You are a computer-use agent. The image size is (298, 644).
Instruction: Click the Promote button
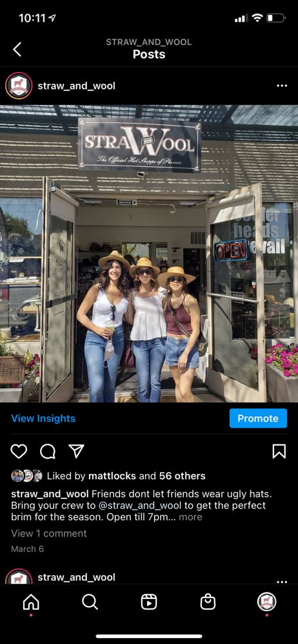[258, 419]
